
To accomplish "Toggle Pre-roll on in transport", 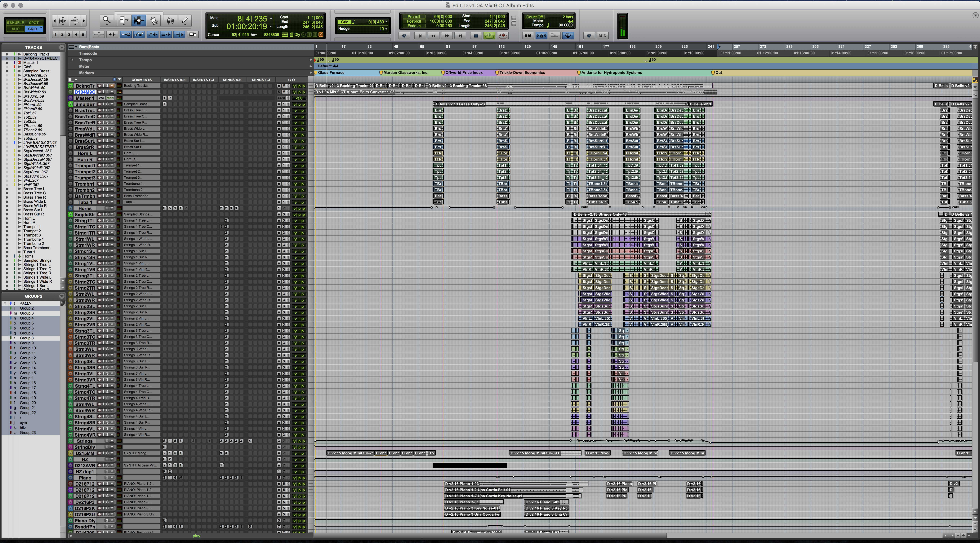I will point(413,17).
